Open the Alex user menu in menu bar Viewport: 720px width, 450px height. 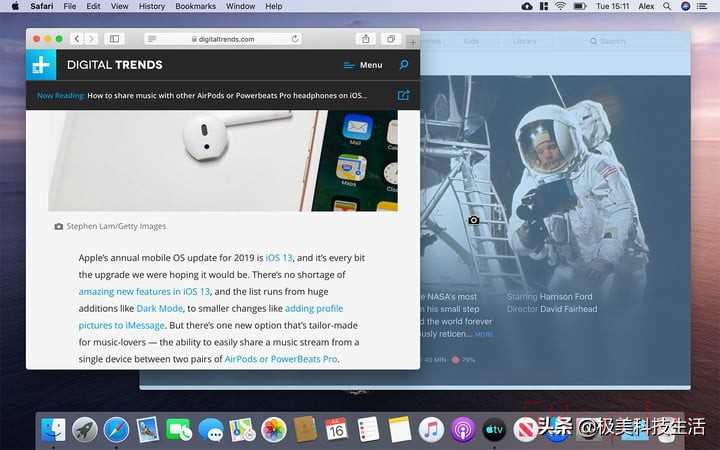(x=648, y=6)
